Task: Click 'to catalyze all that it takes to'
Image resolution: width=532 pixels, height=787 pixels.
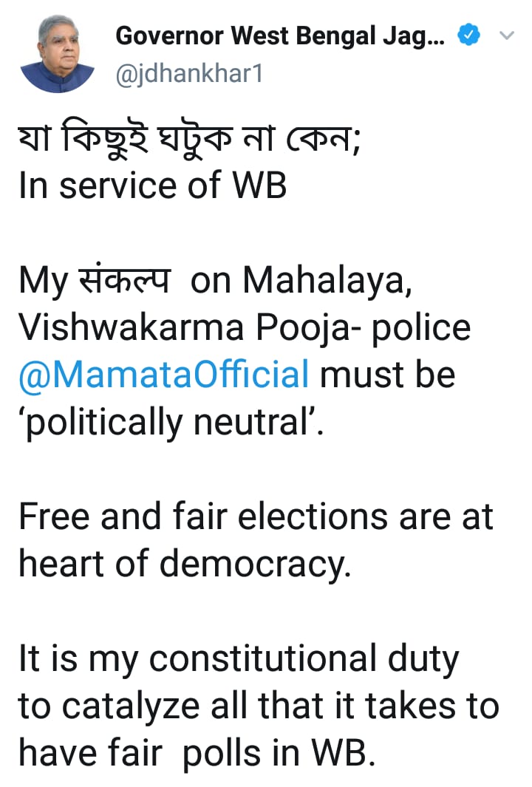Action: [x=259, y=706]
